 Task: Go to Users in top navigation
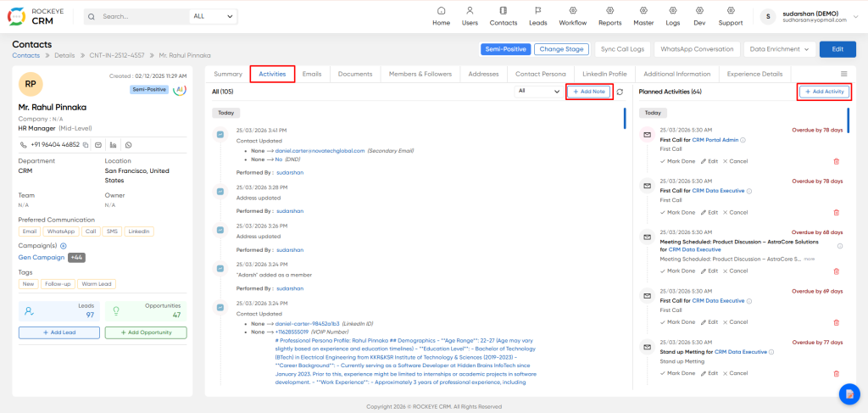point(470,16)
